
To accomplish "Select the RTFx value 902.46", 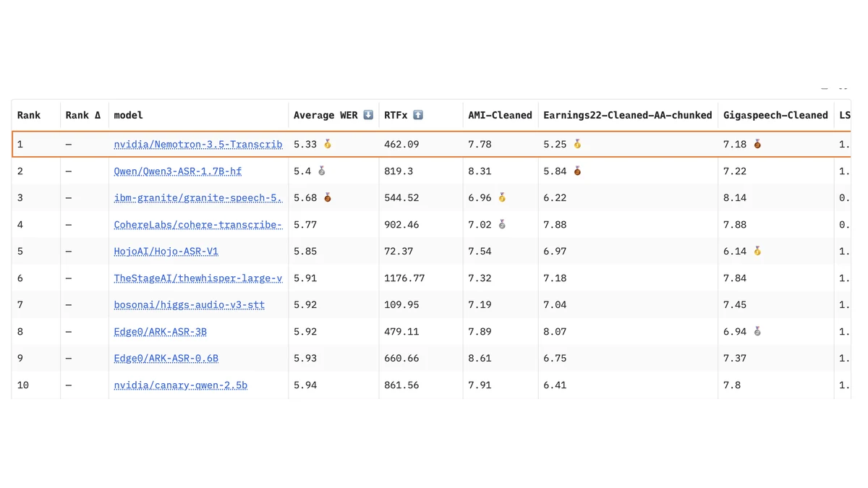I will 401,224.
